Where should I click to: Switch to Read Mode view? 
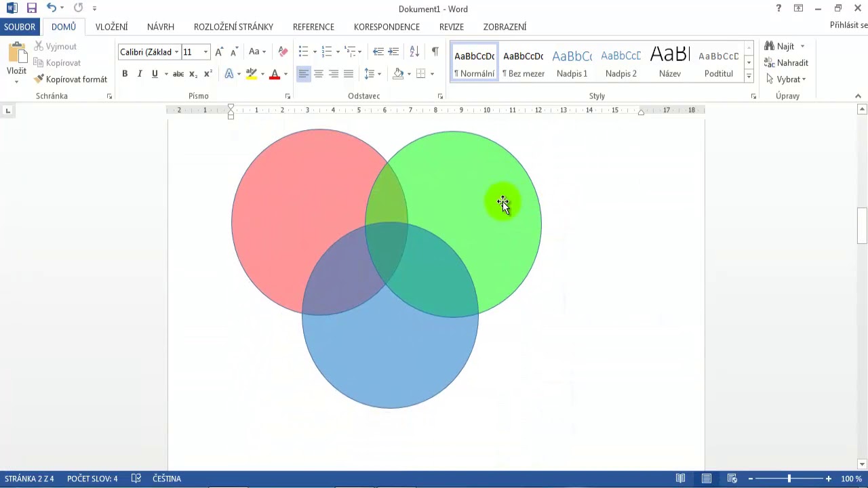click(681, 479)
